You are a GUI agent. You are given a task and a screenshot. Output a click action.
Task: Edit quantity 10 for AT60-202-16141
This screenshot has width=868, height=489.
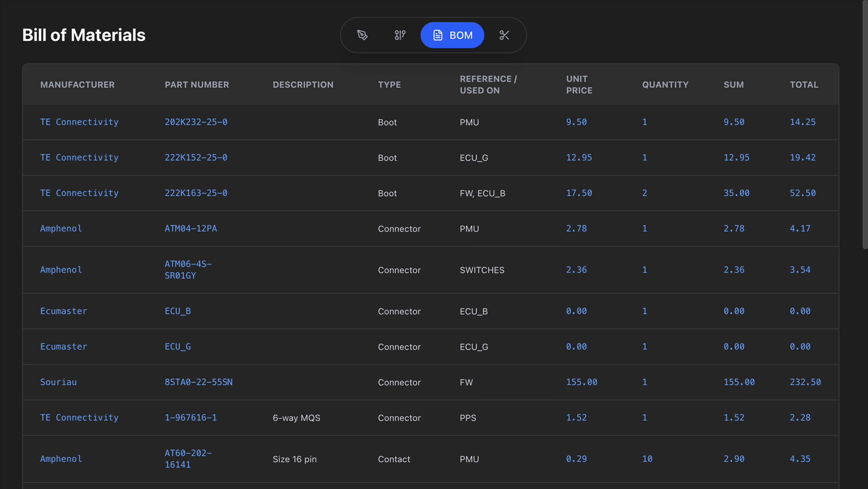tap(647, 459)
